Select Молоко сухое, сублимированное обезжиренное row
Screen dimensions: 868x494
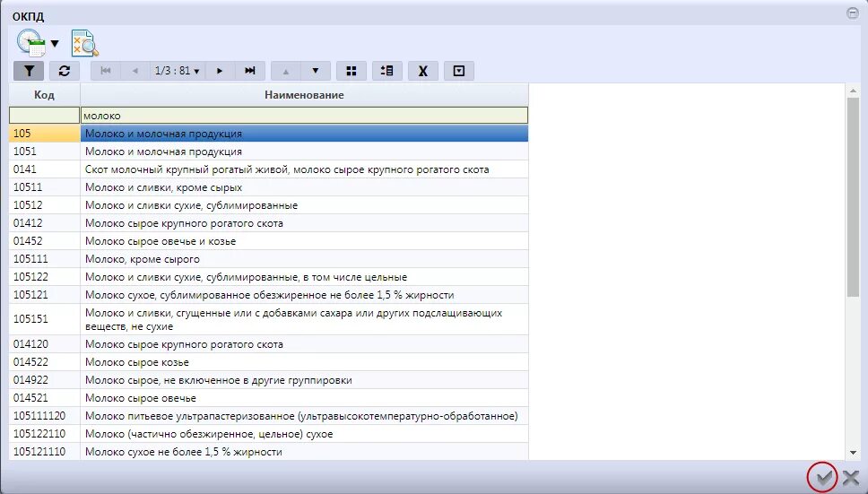tap(268, 295)
